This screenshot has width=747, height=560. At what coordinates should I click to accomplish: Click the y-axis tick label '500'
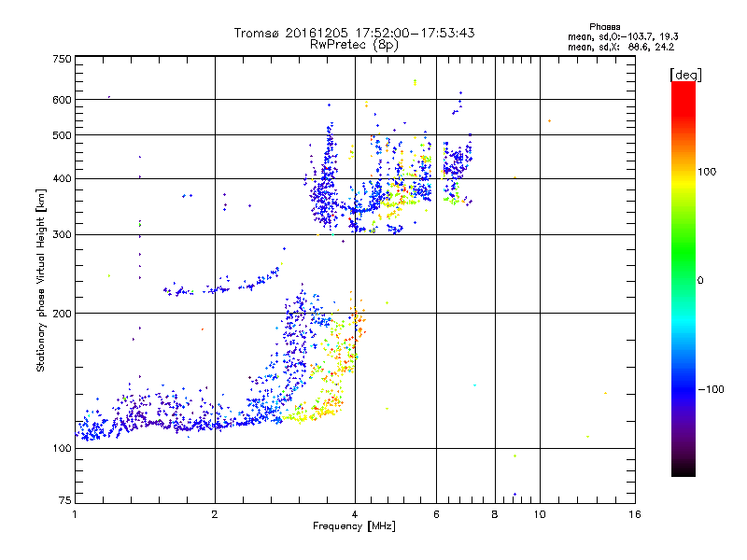pos(62,135)
